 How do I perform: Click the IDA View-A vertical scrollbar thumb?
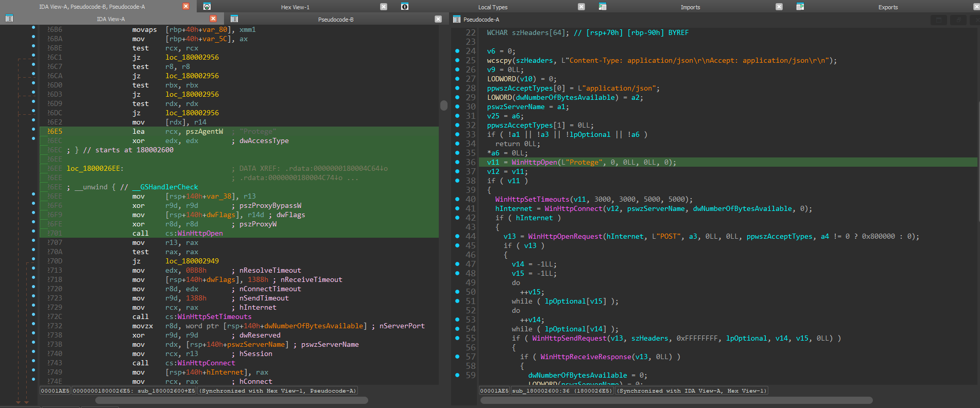pyautogui.click(x=444, y=105)
